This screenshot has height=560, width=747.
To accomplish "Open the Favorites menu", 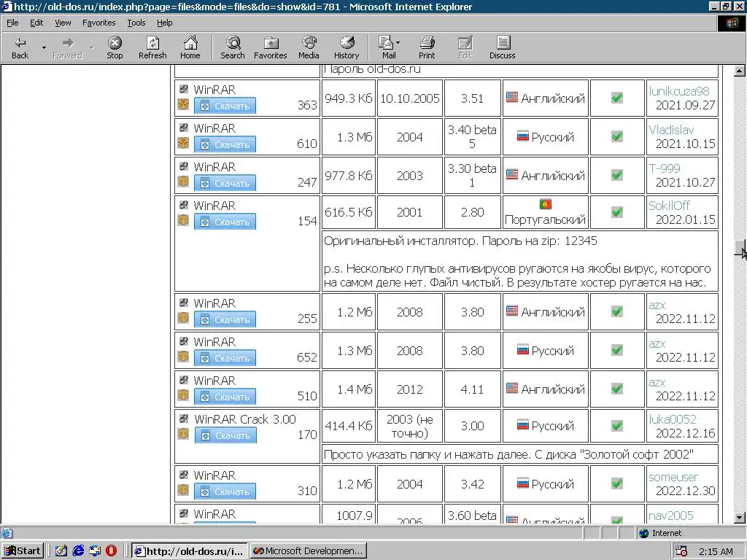I will tap(98, 23).
